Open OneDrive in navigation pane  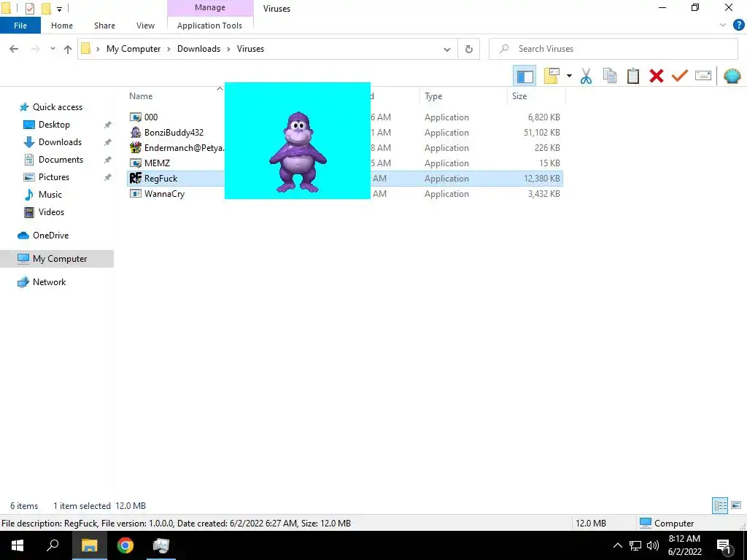(50, 236)
